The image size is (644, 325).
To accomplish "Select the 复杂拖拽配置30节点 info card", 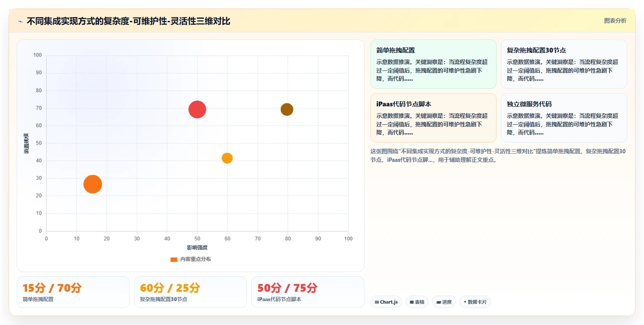I will coord(564,64).
